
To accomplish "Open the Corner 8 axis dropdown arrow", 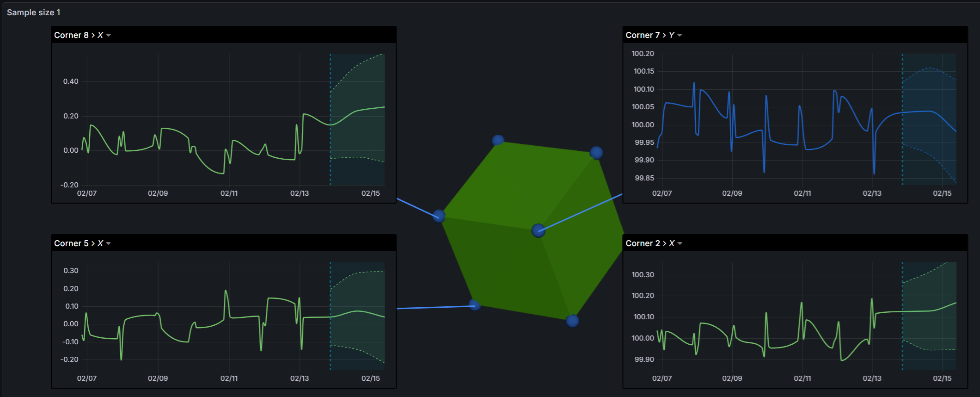I will 109,36.
